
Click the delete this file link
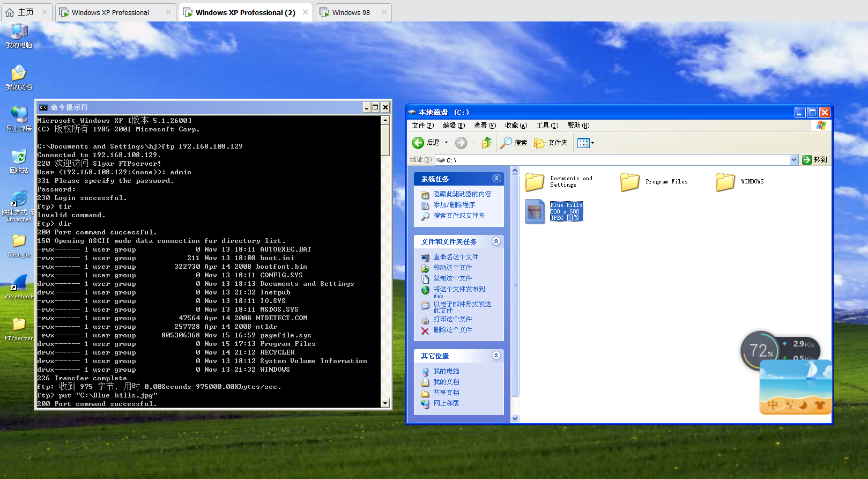452,330
